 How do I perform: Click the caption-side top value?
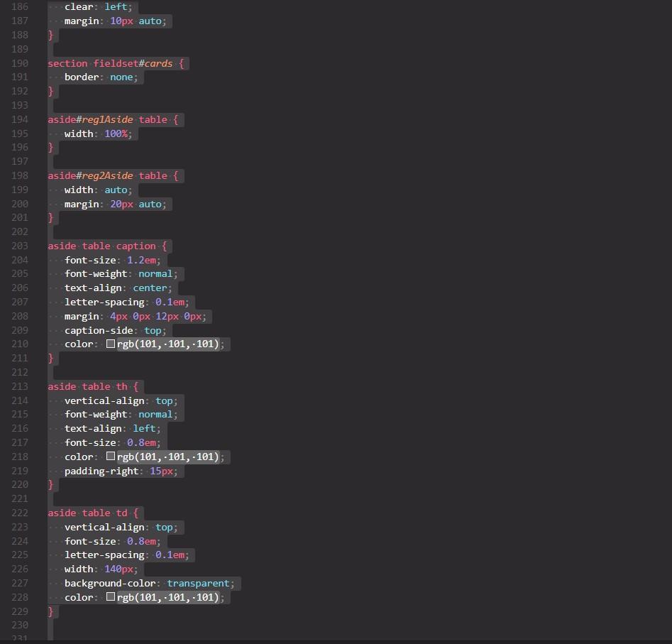[152, 329]
